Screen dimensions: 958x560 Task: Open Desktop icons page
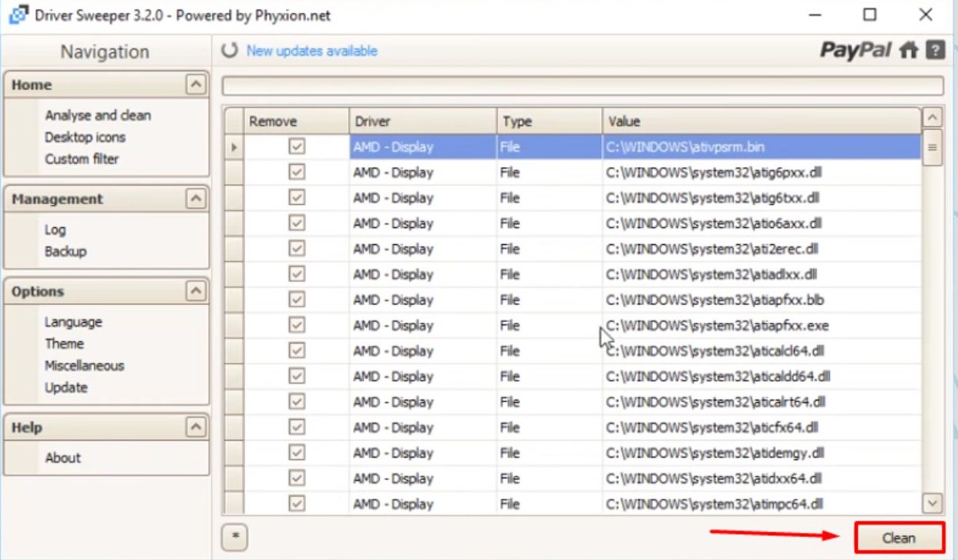(x=85, y=137)
